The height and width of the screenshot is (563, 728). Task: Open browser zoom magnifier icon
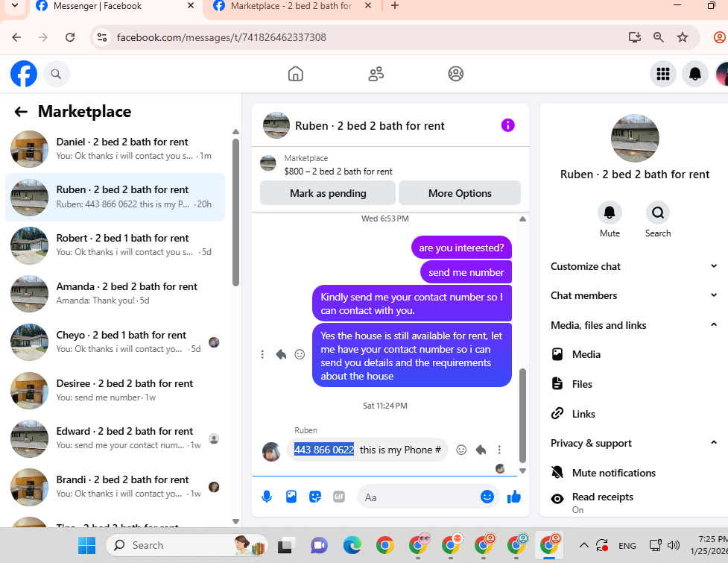(x=658, y=37)
